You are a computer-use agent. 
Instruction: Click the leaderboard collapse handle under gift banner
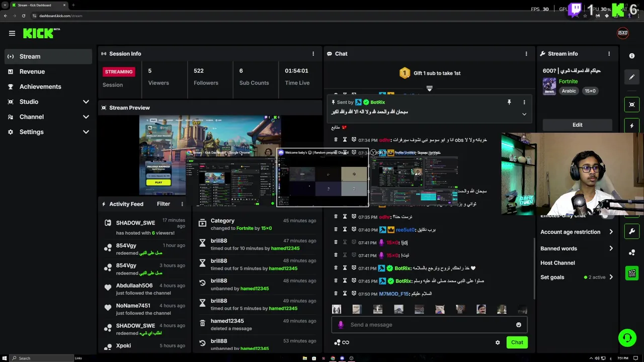[429, 88]
